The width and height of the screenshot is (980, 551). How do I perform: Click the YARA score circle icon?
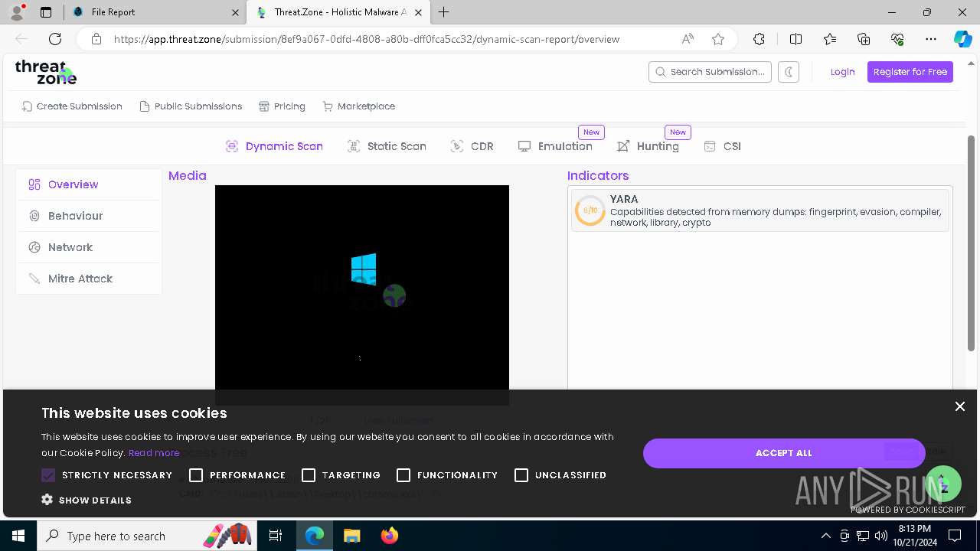click(590, 210)
